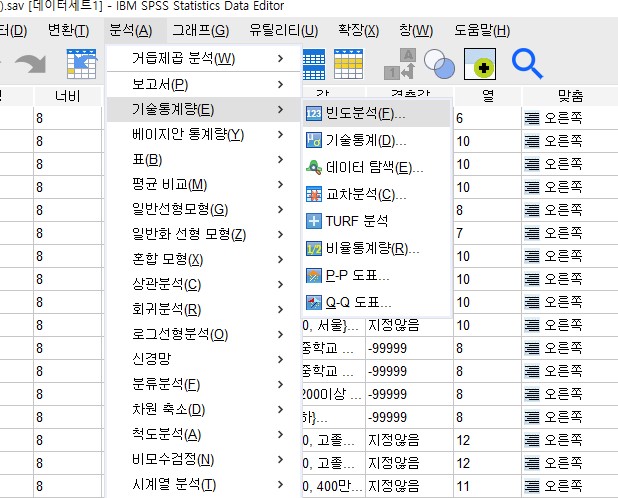Click the 데이터 탐색 magnifier icon
The image size is (618, 498).
314,168
